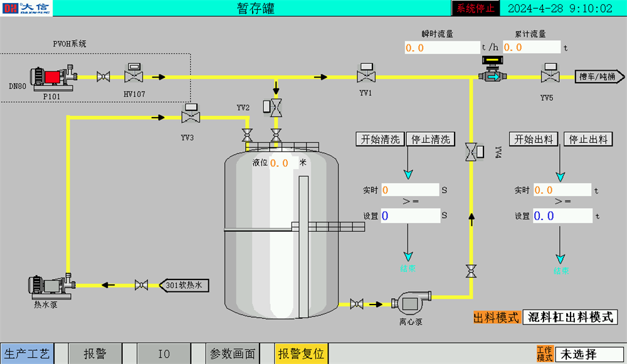
Task: Open the 生产工艺 page
Action: 27,353
